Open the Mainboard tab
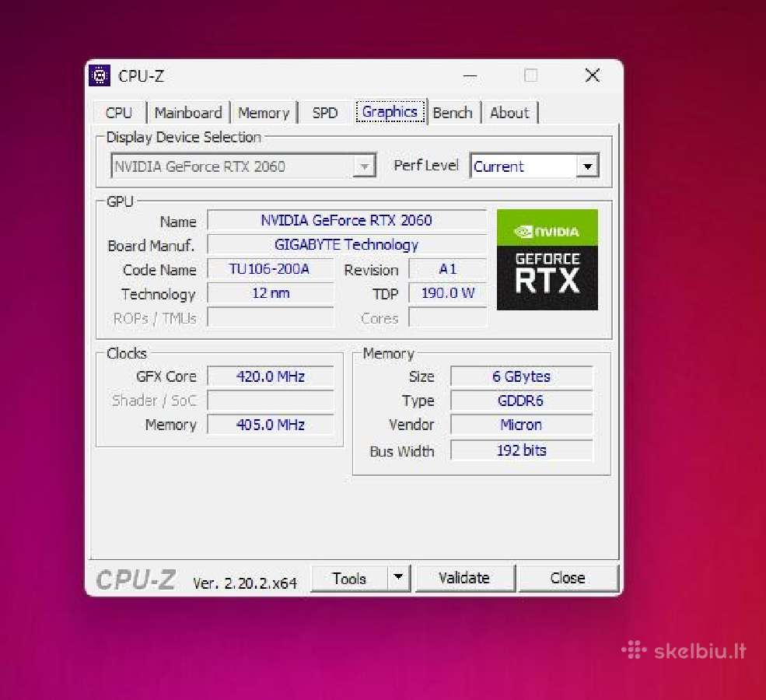 [188, 113]
